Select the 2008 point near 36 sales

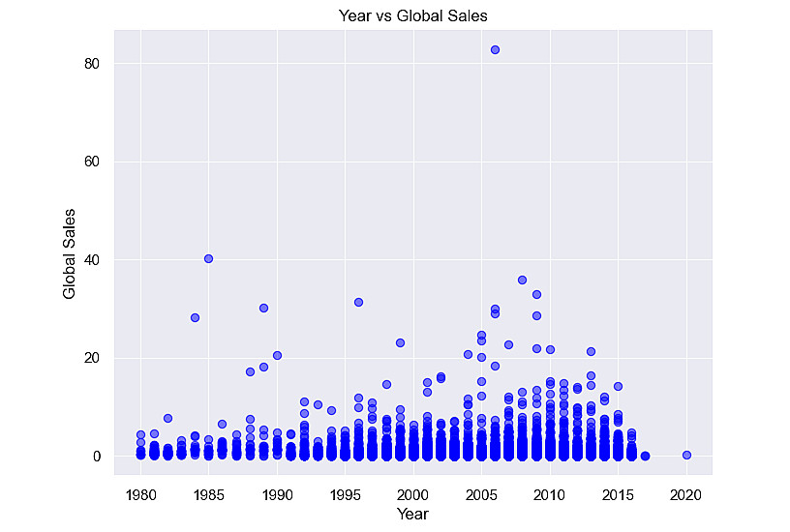pos(523,280)
